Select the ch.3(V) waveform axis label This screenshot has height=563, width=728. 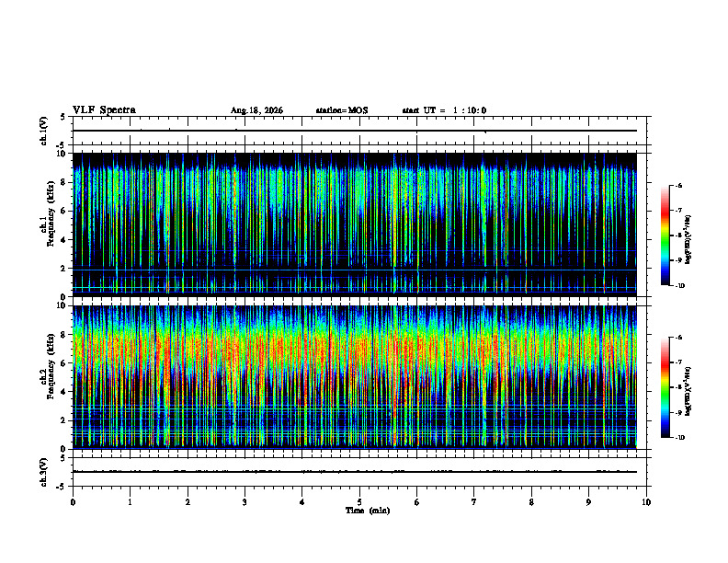click(x=44, y=472)
